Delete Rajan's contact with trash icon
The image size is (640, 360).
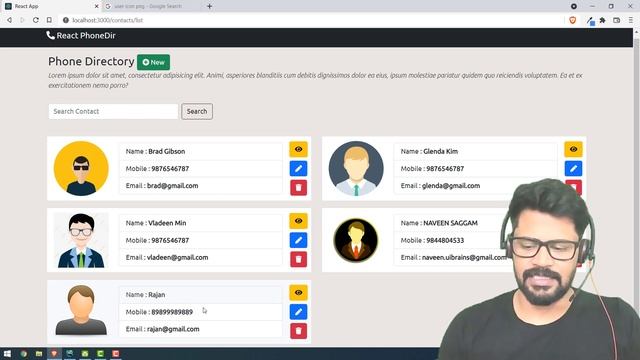click(298, 331)
